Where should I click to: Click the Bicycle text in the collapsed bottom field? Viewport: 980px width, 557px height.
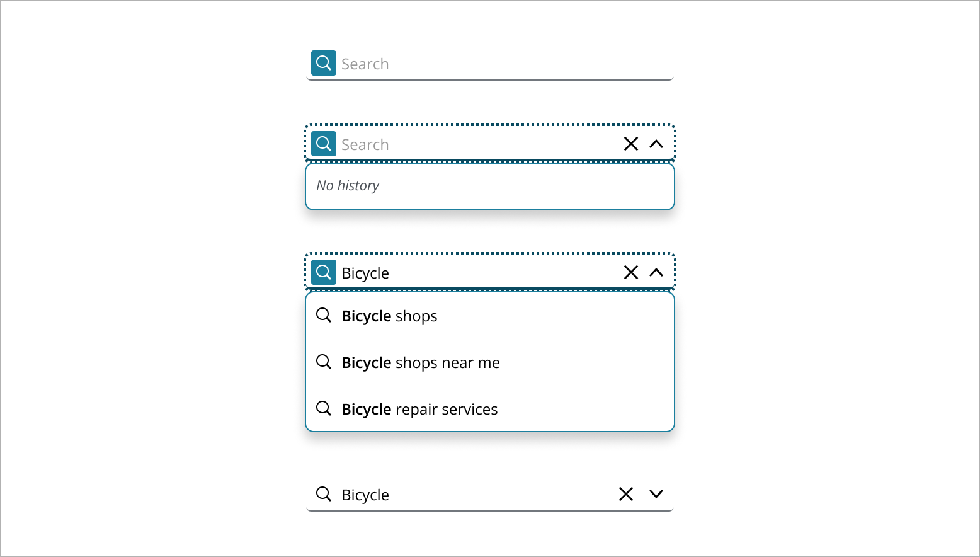[365, 495]
